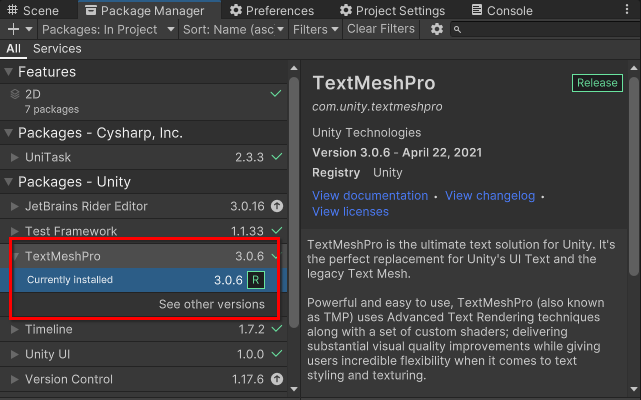The width and height of the screenshot is (641, 400).
Task: Open the View documentation link
Action: click(370, 196)
